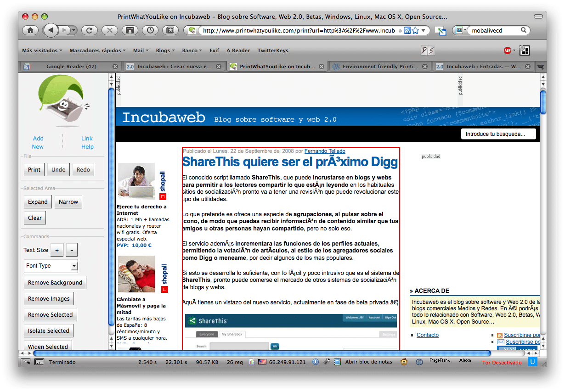The height and width of the screenshot is (392, 565).
Task: Expand the Blogs bookmarks folder
Action: [166, 50]
